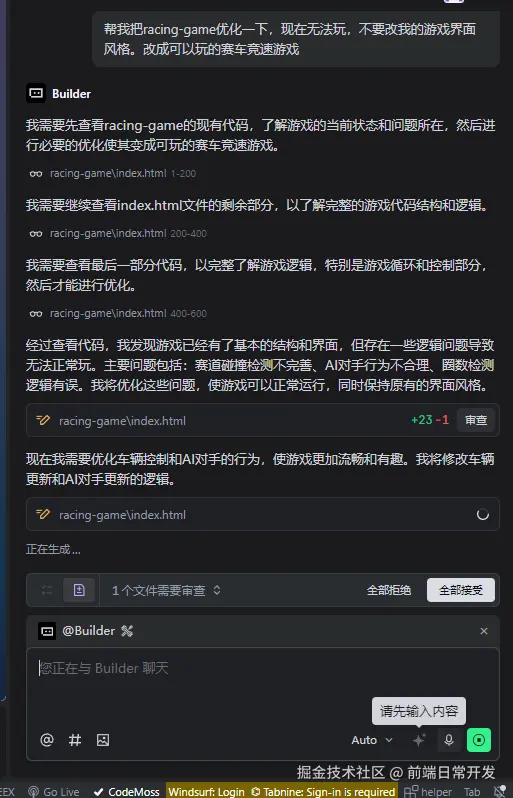Open racing-game\index.html 1-200 file reference
This screenshot has width=513, height=798.
tap(123, 174)
